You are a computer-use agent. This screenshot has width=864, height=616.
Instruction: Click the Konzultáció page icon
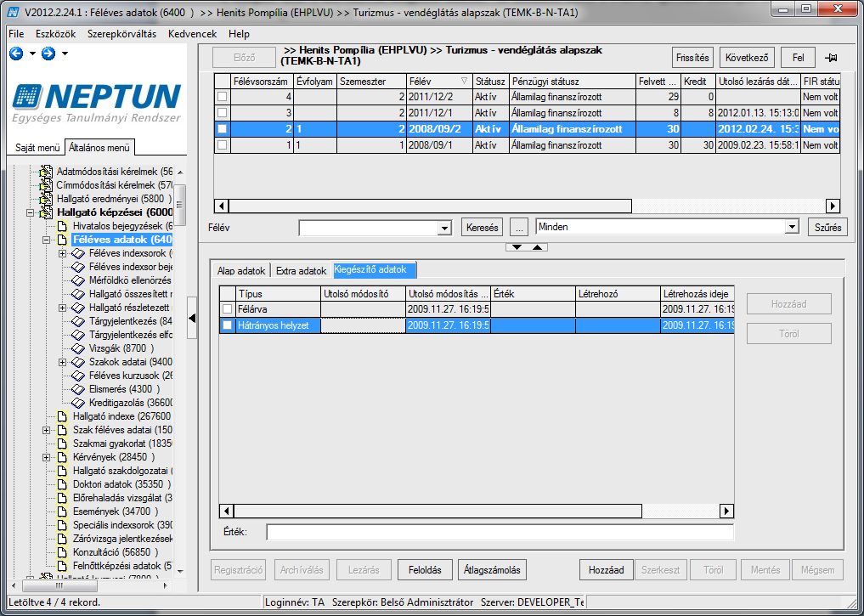[x=62, y=552]
